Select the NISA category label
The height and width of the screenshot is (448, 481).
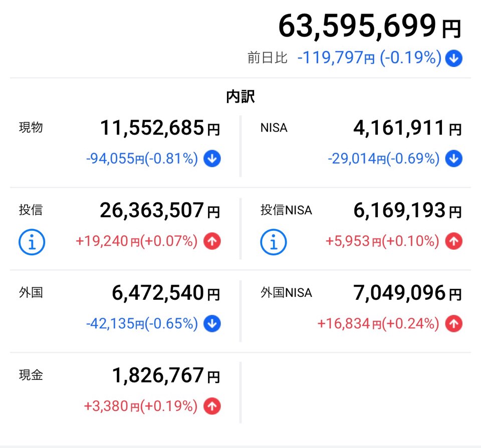(x=274, y=128)
